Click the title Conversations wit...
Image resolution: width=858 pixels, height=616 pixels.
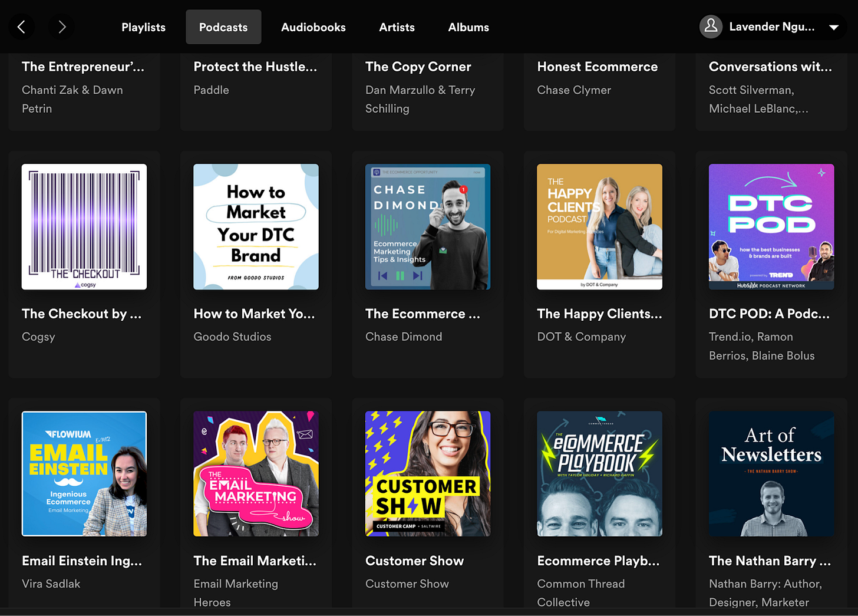click(x=770, y=67)
